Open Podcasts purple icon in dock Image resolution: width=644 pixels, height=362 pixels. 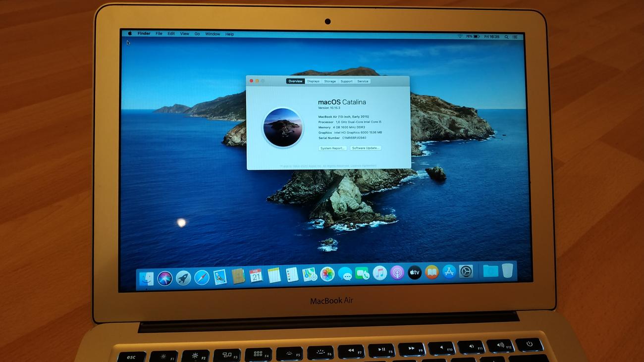(397, 272)
